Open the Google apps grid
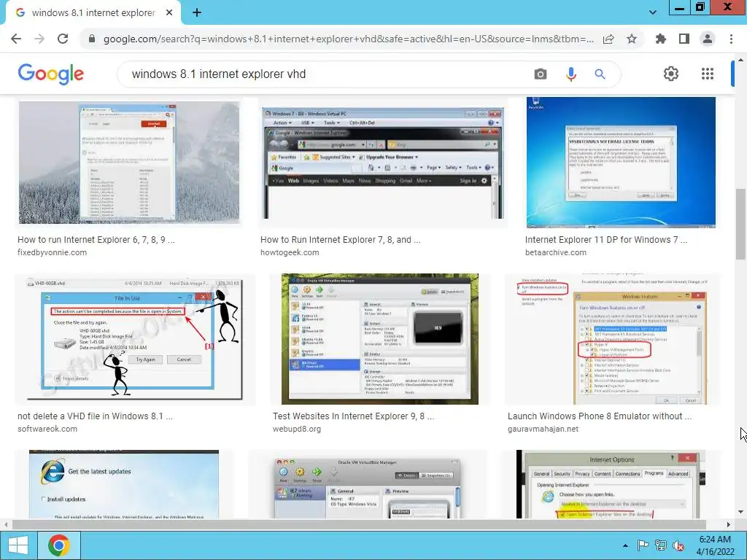This screenshot has height=560, width=747. (708, 74)
